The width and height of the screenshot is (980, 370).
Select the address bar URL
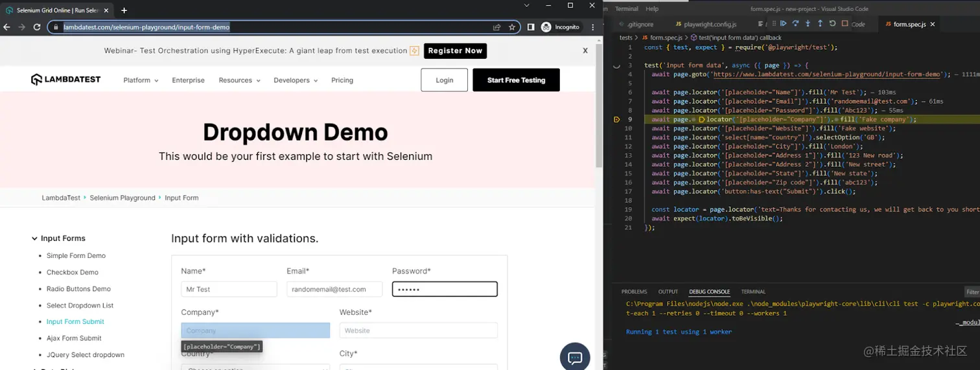coord(146,27)
